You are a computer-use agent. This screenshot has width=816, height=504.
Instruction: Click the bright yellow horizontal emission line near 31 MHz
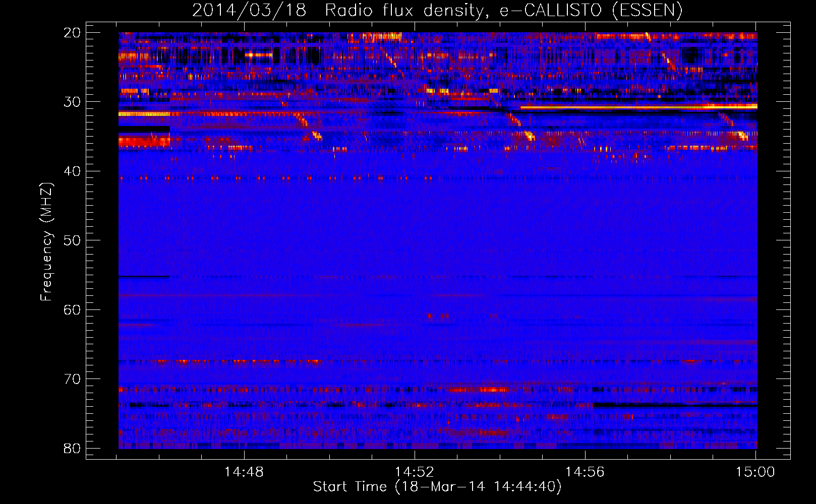(x=638, y=107)
